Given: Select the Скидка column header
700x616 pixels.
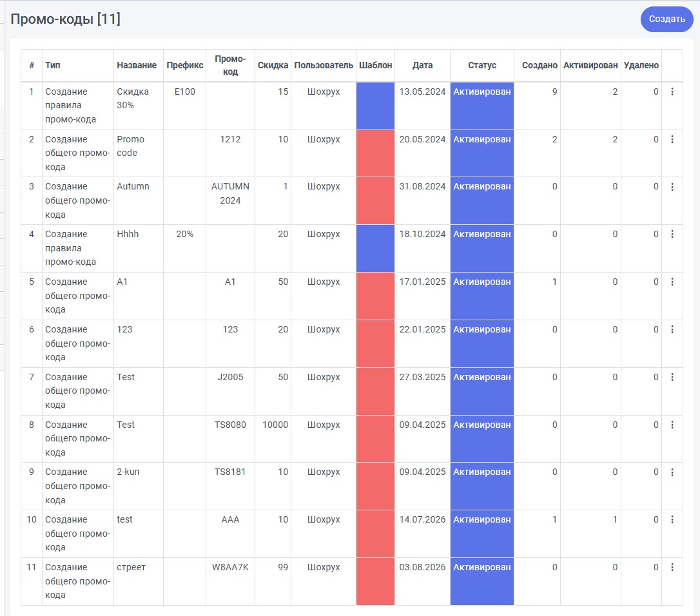Looking at the screenshot, I should click(x=273, y=65).
